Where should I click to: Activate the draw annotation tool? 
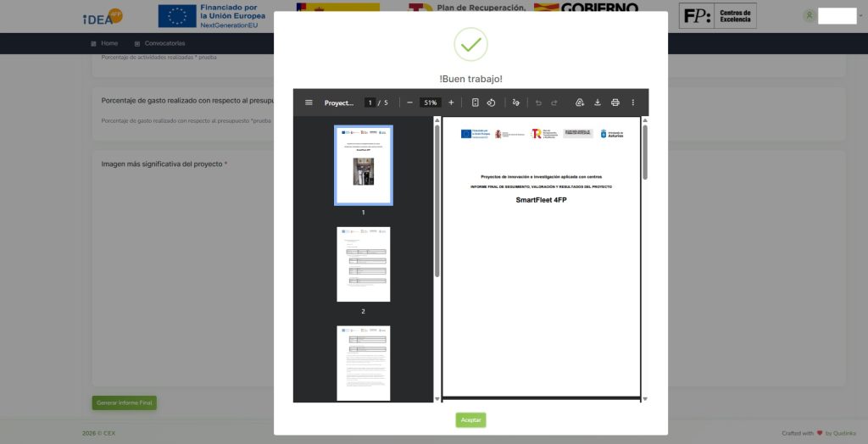(x=515, y=103)
